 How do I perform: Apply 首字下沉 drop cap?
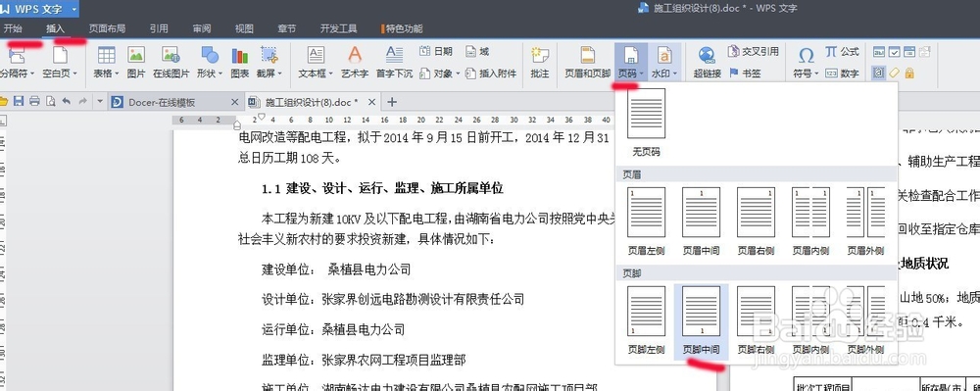click(394, 62)
